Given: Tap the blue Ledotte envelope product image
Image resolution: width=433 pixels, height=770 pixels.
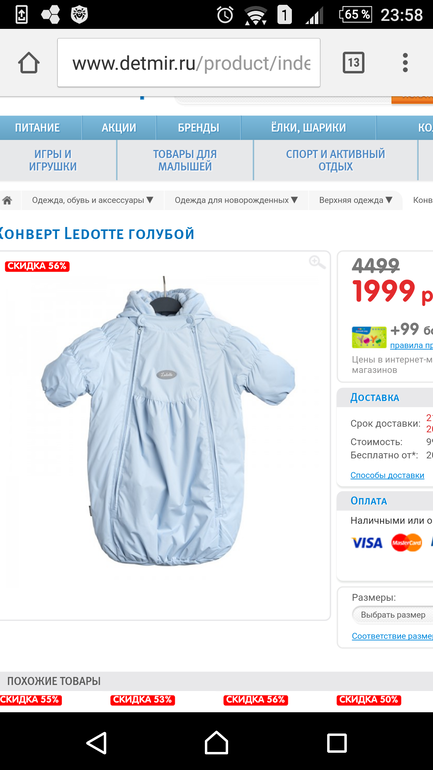Looking at the screenshot, I should pos(168,422).
